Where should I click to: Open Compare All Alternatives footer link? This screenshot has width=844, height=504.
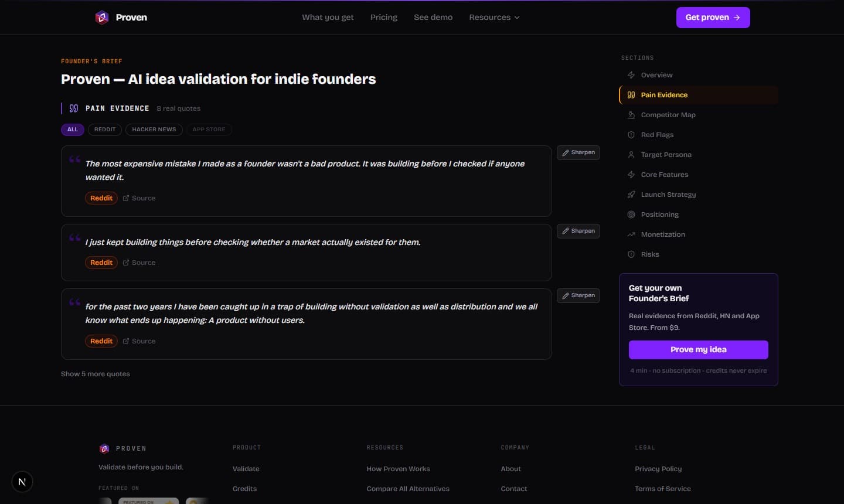pos(408,489)
